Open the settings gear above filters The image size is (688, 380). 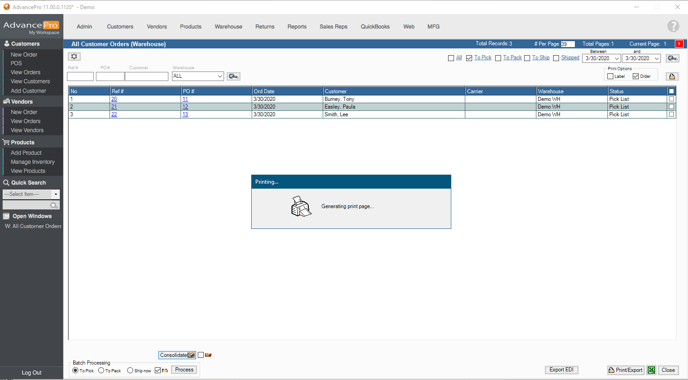pyautogui.click(x=74, y=57)
